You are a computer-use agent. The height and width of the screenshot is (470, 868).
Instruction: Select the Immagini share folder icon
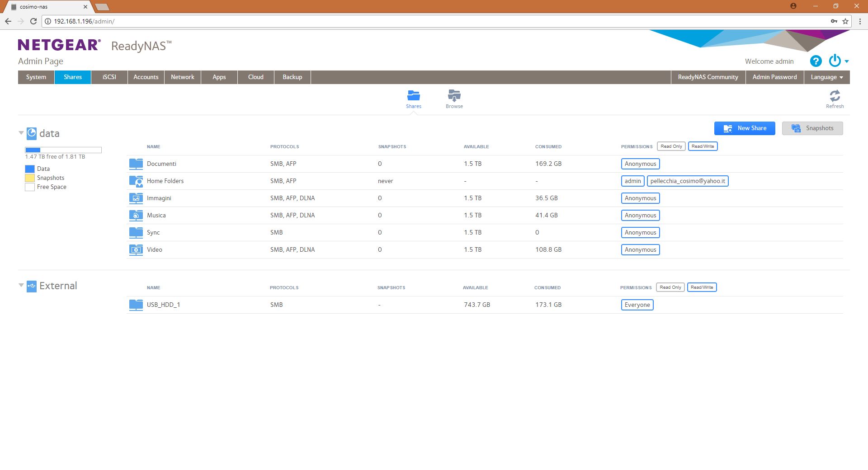click(x=136, y=198)
